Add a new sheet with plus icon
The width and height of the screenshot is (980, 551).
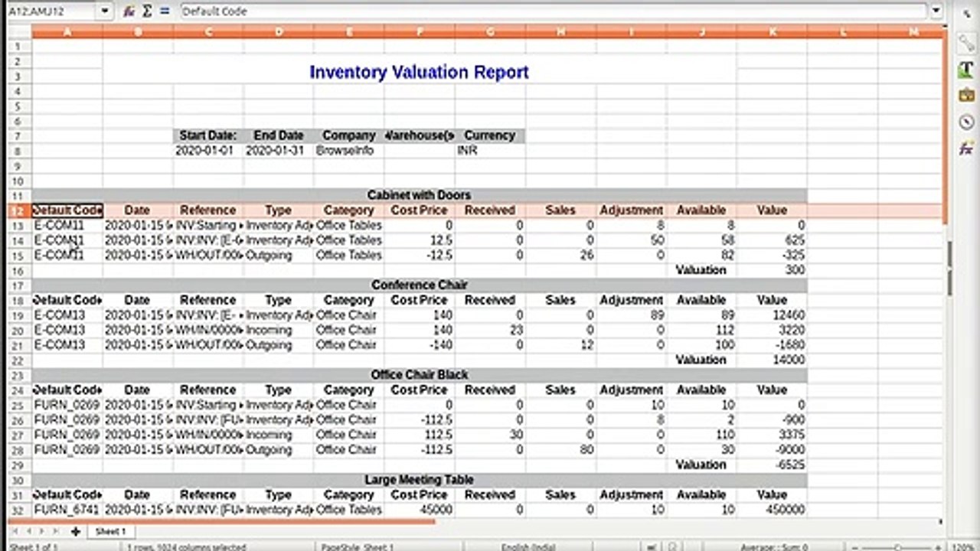[75, 531]
